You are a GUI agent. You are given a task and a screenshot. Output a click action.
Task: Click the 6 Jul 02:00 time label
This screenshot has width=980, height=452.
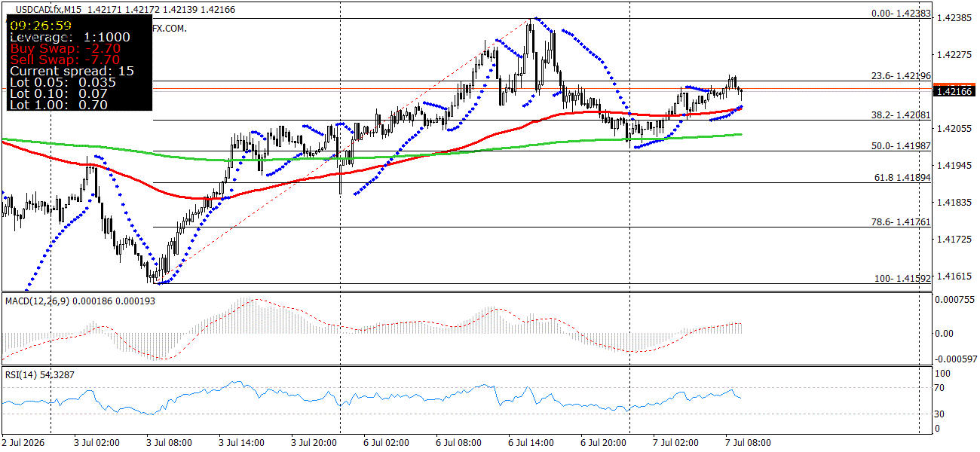point(387,443)
